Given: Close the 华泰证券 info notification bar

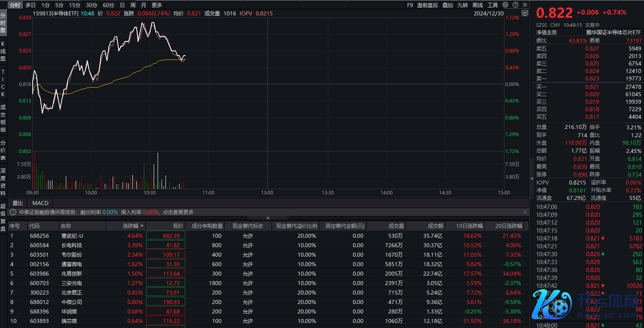Looking at the screenshot, I should (x=525, y=212).
